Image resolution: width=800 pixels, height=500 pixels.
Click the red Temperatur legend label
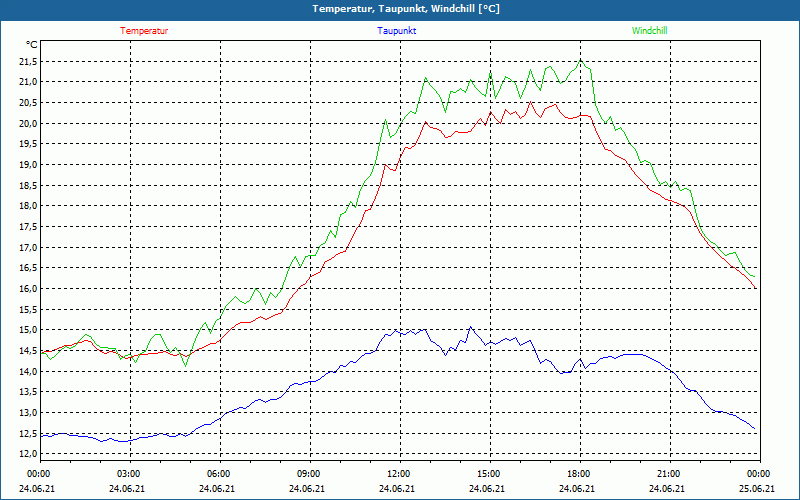(144, 31)
